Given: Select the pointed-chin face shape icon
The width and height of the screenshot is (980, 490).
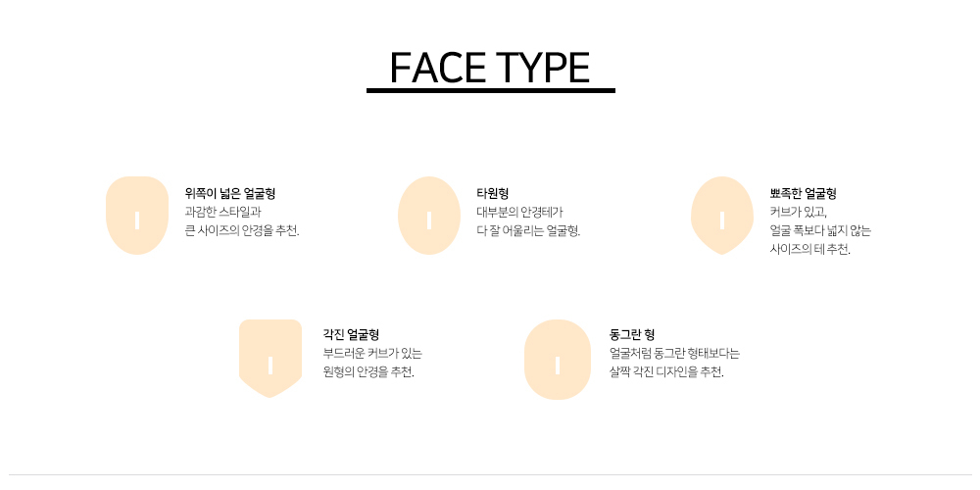Looking at the screenshot, I should click(722, 216).
